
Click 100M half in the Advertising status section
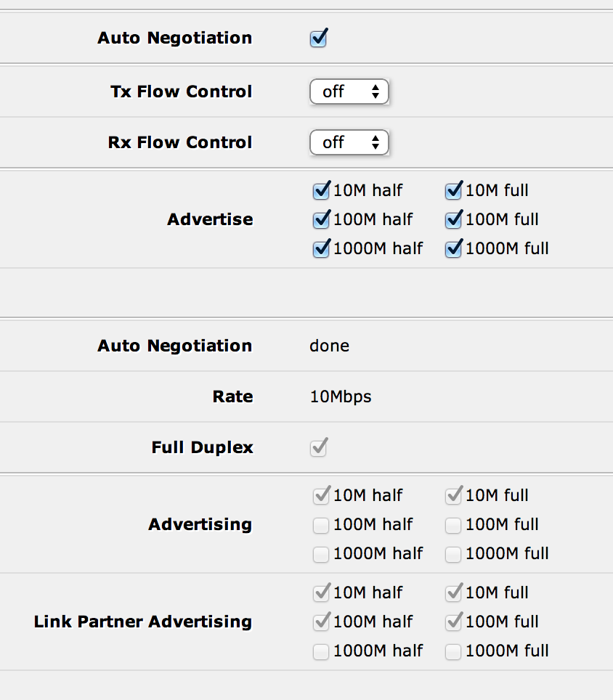(x=321, y=525)
